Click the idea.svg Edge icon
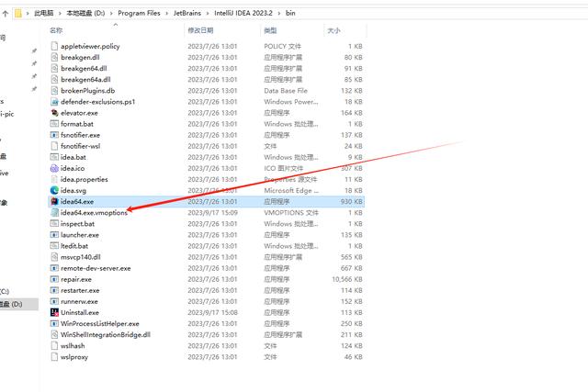The width and height of the screenshot is (588, 392). click(x=54, y=190)
